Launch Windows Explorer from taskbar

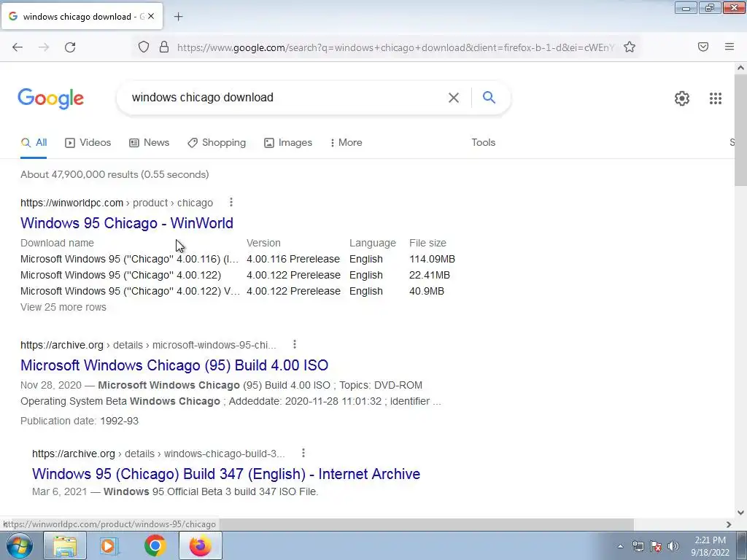(65, 545)
